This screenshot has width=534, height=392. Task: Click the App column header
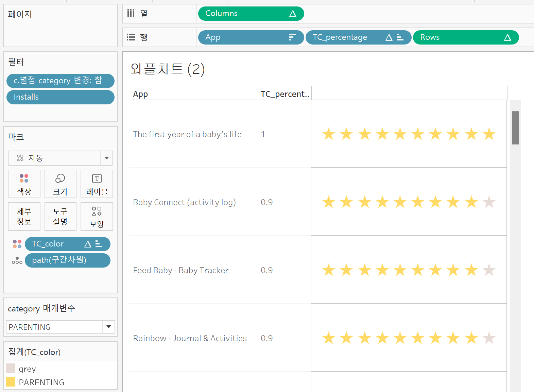click(x=140, y=94)
